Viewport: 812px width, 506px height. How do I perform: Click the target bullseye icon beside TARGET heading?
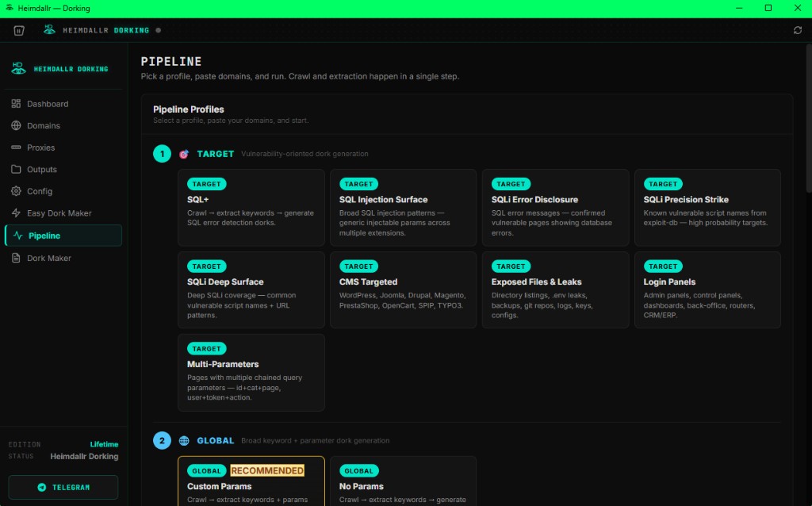(x=184, y=154)
